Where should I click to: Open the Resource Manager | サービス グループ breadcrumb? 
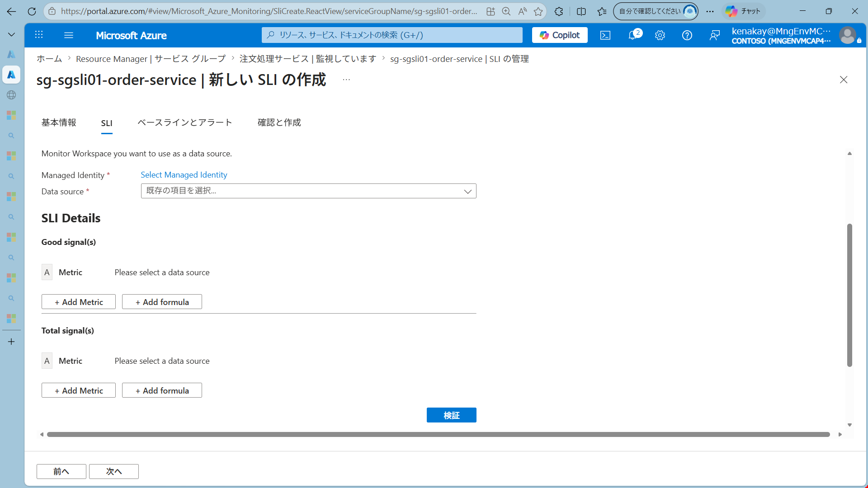pyautogui.click(x=151, y=59)
